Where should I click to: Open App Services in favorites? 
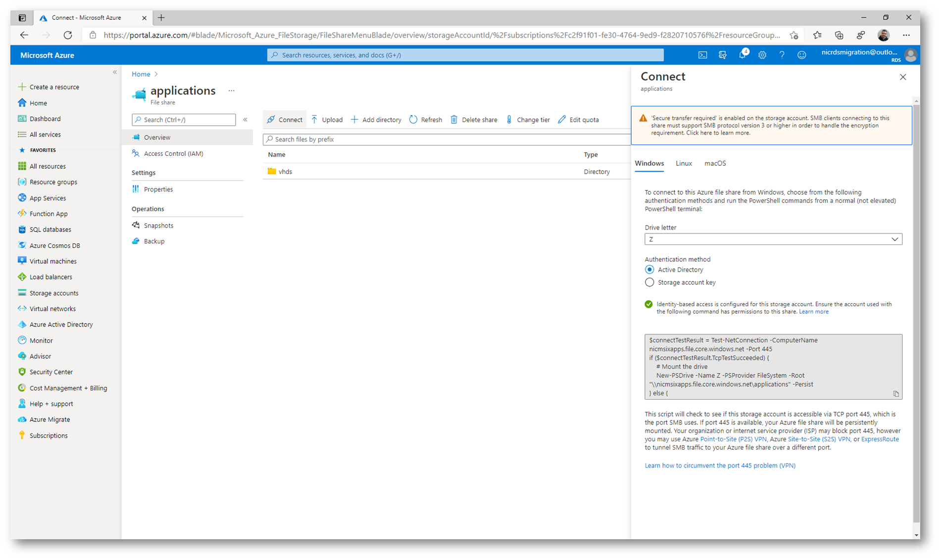click(48, 198)
